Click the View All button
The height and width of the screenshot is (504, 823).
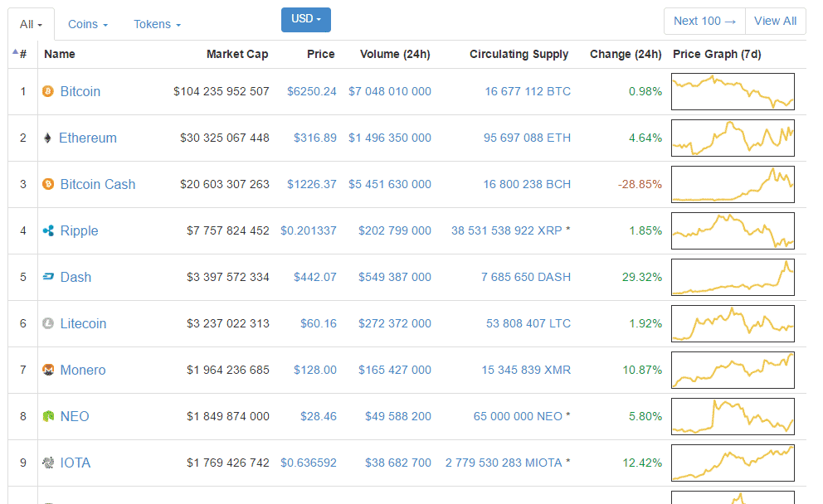click(x=775, y=21)
